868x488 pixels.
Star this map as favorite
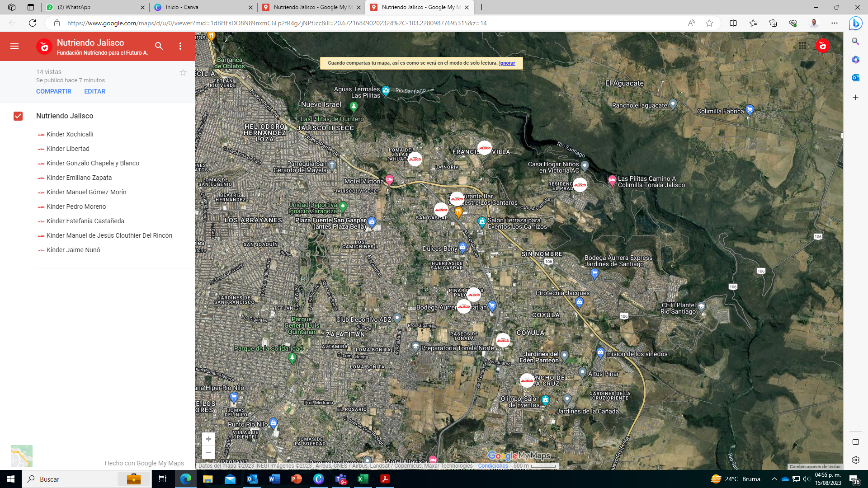(183, 73)
